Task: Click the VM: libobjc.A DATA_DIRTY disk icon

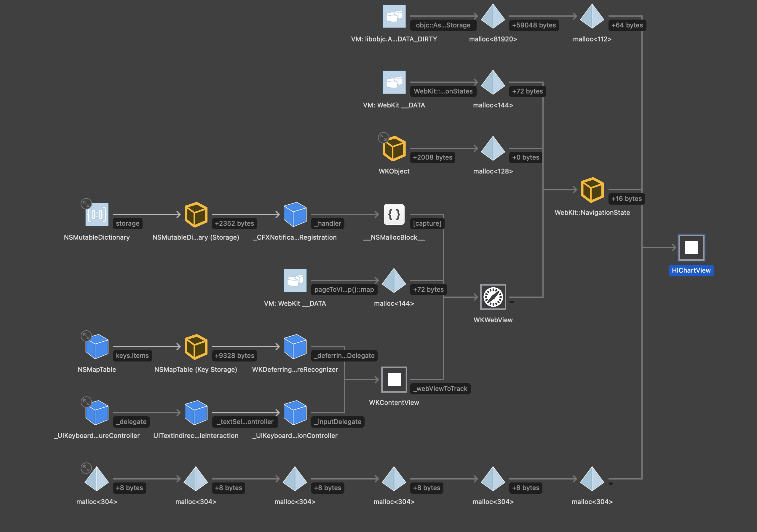Action: tap(394, 17)
